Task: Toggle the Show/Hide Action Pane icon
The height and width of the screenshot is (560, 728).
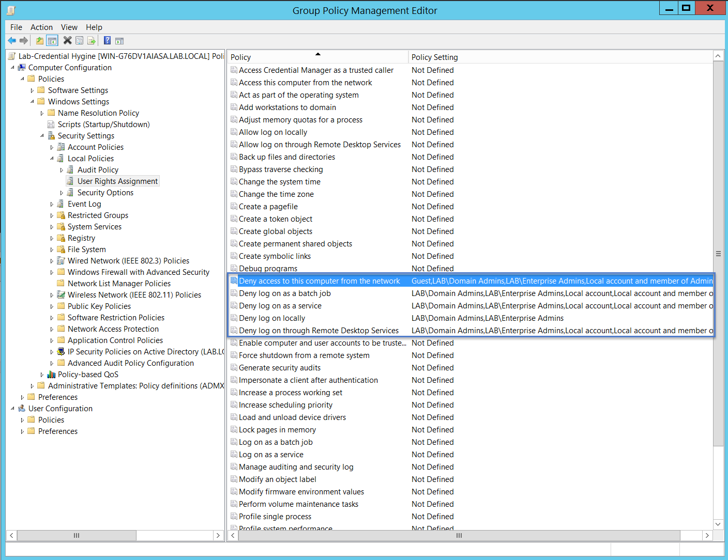Action: pyautogui.click(x=119, y=41)
